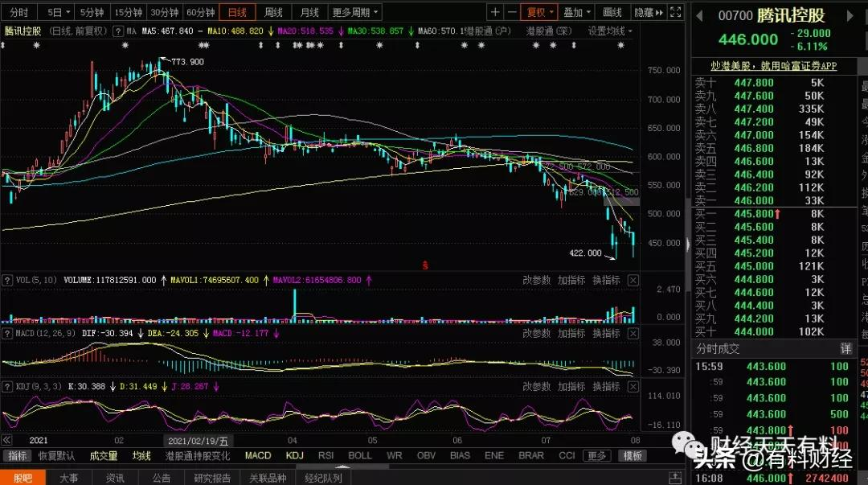Switch to 30分钟 period
The width and height of the screenshot is (868, 485).
click(x=165, y=12)
